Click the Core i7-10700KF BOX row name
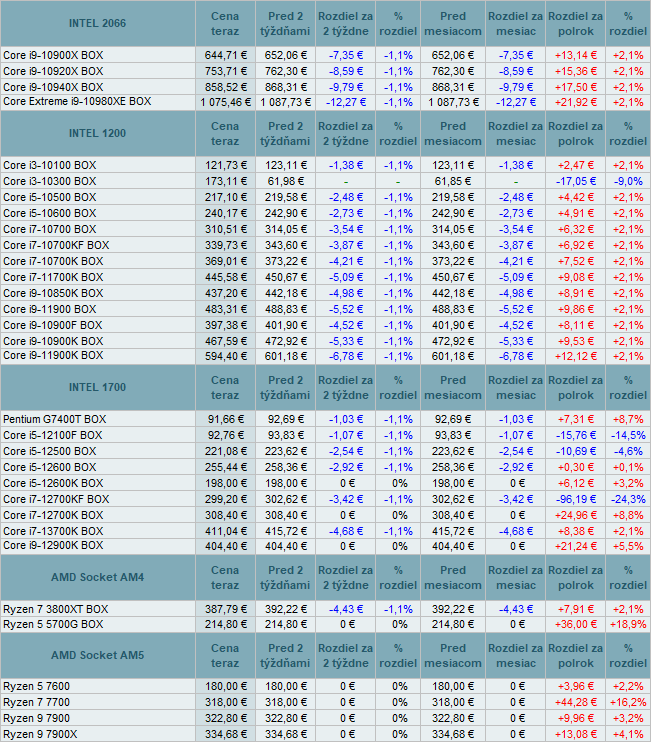This screenshot has width=651, height=742. (x=56, y=246)
